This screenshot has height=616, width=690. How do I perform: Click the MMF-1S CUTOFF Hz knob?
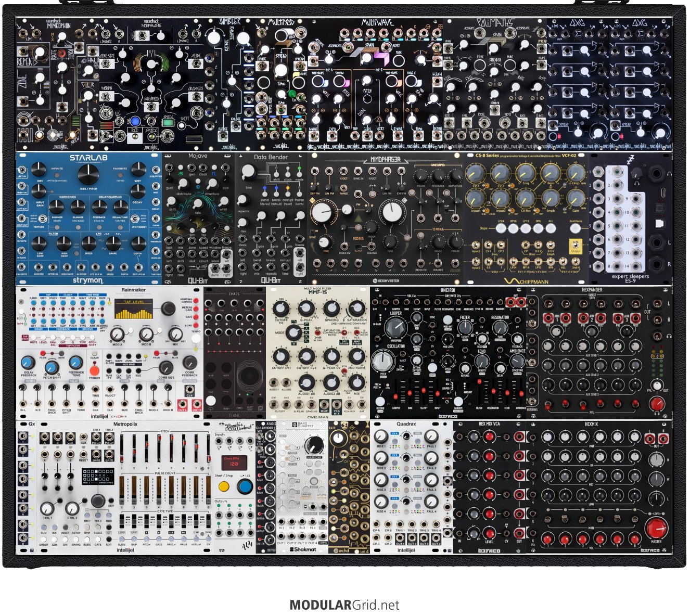(x=281, y=309)
